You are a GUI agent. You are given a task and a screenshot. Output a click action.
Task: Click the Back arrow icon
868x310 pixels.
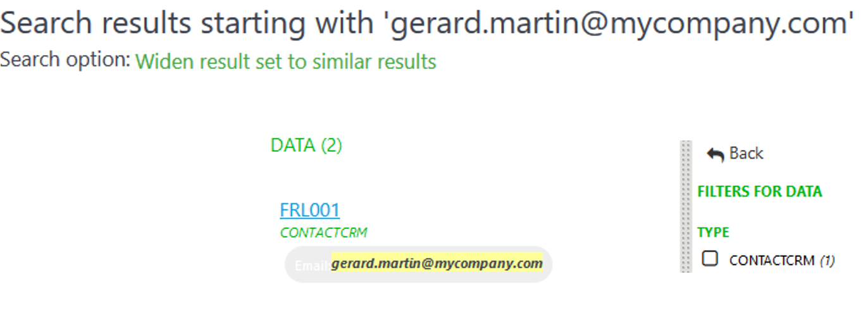pos(715,154)
